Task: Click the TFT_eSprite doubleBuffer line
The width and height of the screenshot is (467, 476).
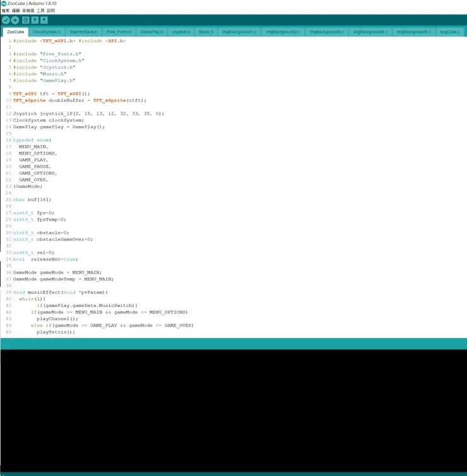Action: point(80,100)
